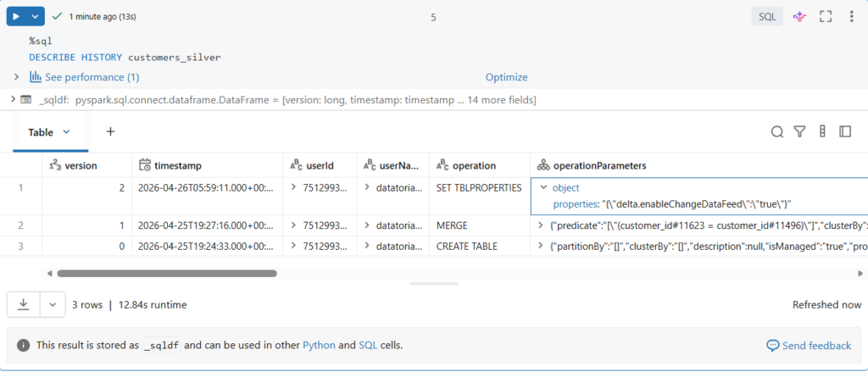Sort by the operation column header
Image resolution: width=868 pixels, height=372 pixels.
[474, 165]
